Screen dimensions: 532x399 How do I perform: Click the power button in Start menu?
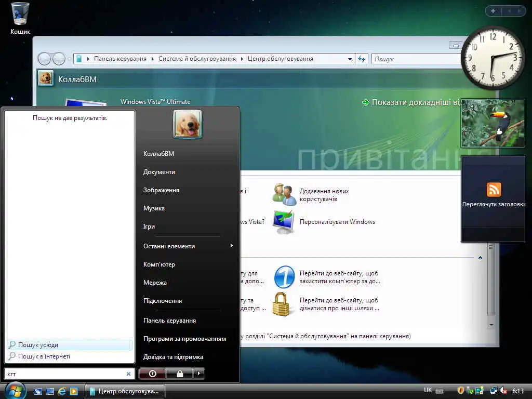click(x=152, y=374)
